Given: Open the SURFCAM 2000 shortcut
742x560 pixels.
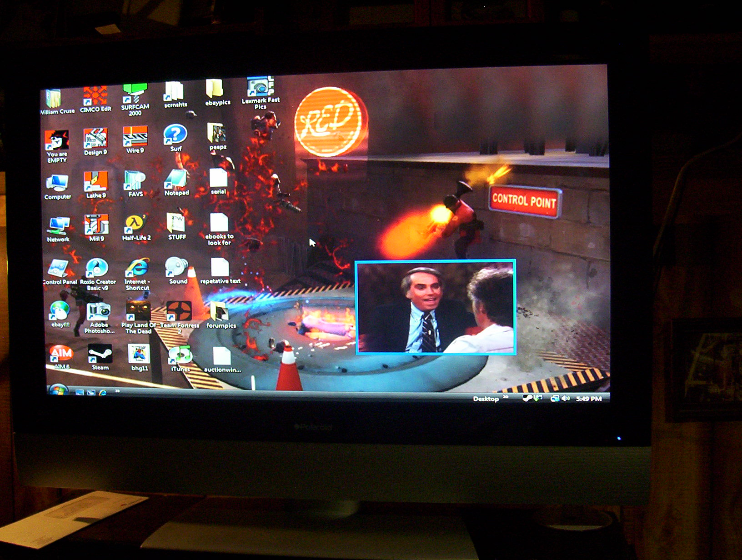Looking at the screenshot, I should 135,99.
